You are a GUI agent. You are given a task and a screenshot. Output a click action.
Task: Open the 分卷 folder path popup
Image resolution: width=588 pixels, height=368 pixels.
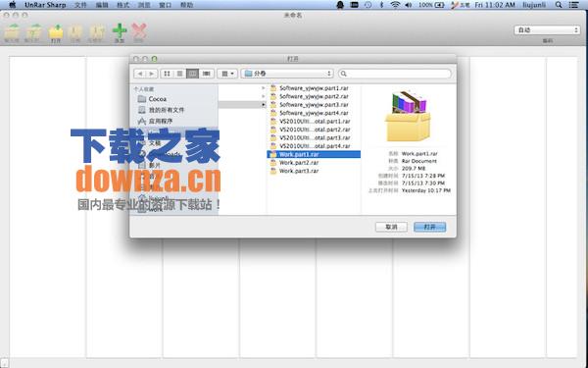pos(287,74)
